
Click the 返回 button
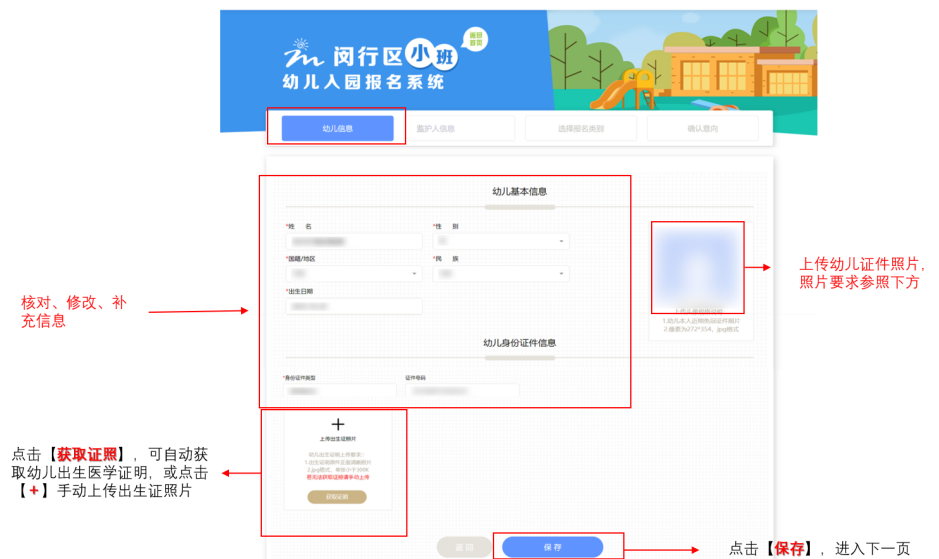point(464,547)
